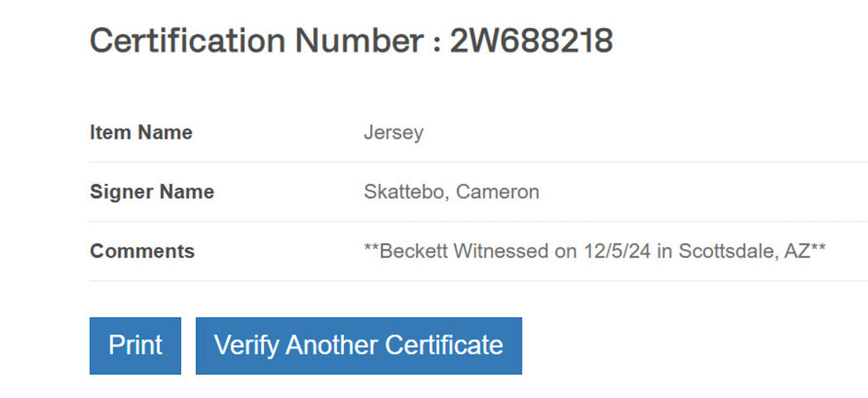868x398 pixels.
Task: Click the divider below the Comments row
Action: click(x=420, y=280)
